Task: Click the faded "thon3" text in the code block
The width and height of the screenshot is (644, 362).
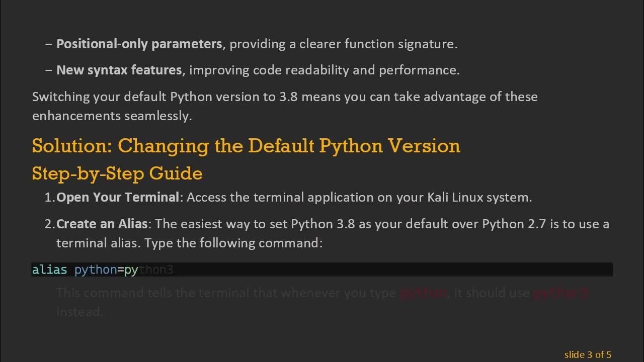Action: pyautogui.click(x=156, y=270)
